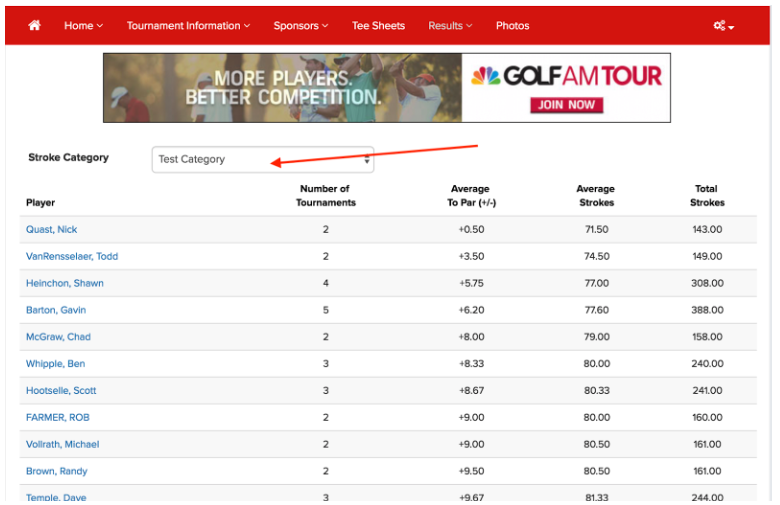
Task: Go to Tee Sheets page
Action: click(378, 26)
